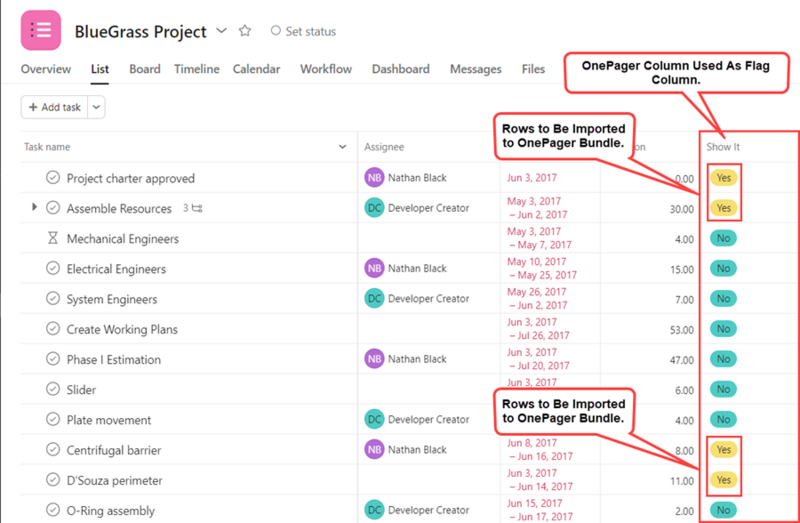Click No tag for O-Ring assembly
Viewport: 800px width, 523px height.
pos(723,510)
